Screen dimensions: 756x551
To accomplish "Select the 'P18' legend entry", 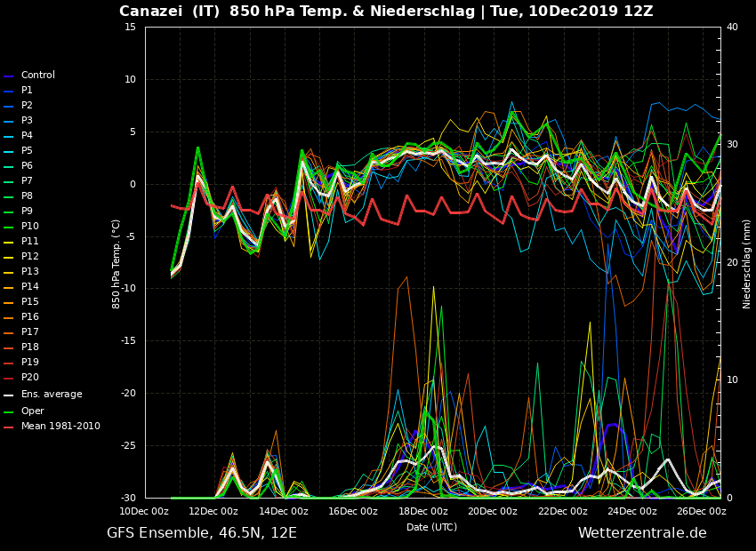I will [30, 347].
